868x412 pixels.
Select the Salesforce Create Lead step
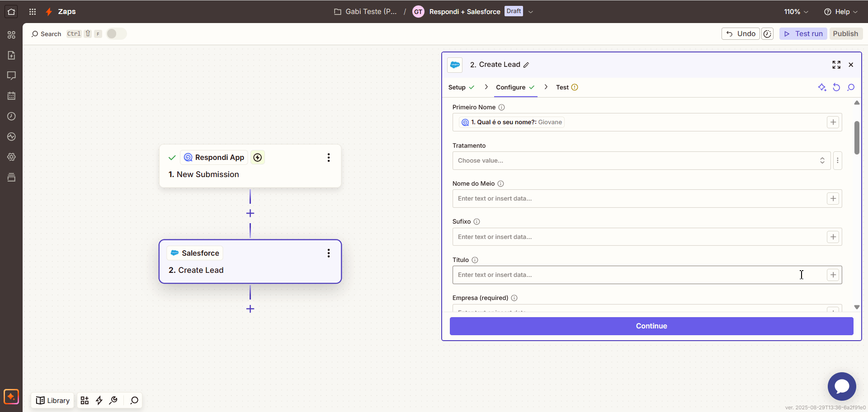tap(250, 262)
